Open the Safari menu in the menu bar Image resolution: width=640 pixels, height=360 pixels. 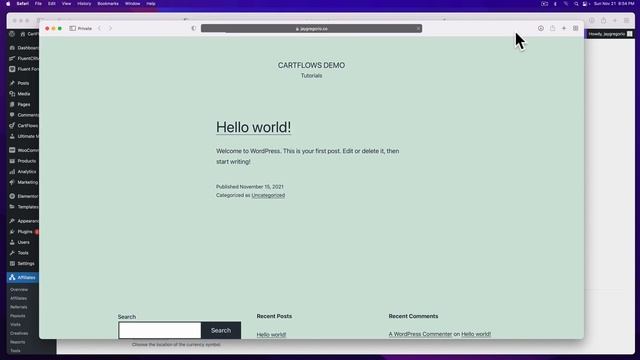coord(22,4)
